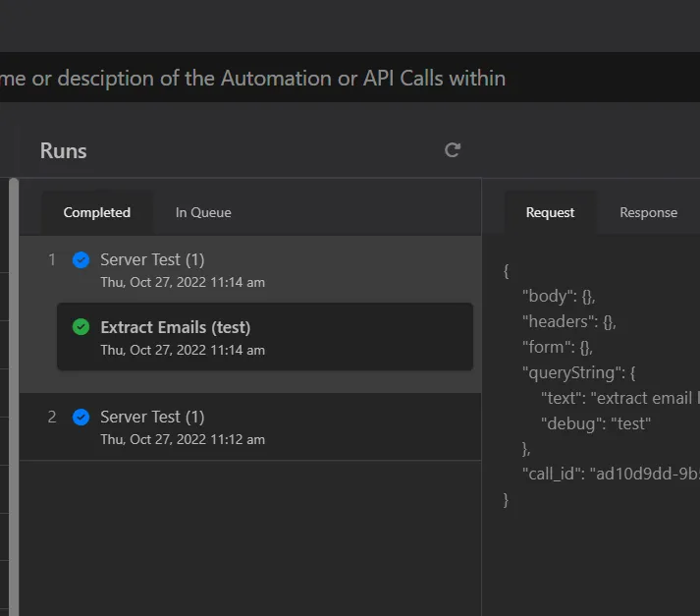The height and width of the screenshot is (616, 700).
Task: Open the Completed tab
Action: point(97,212)
